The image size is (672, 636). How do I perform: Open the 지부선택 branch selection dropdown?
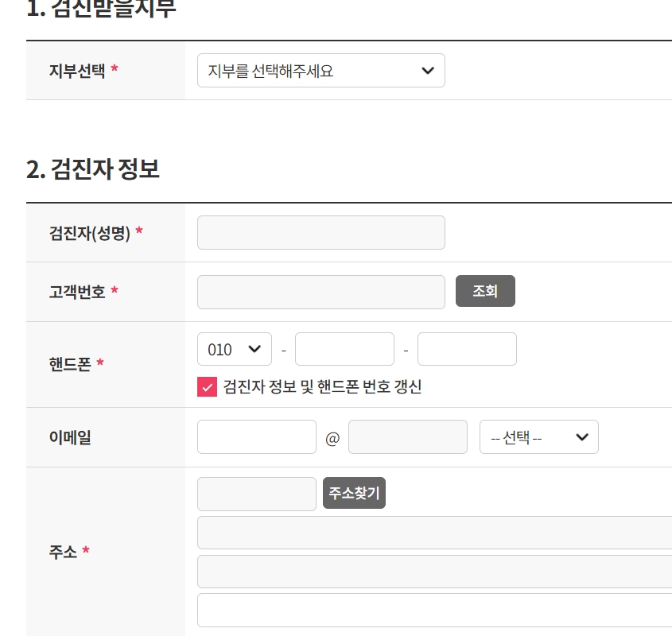(320, 70)
